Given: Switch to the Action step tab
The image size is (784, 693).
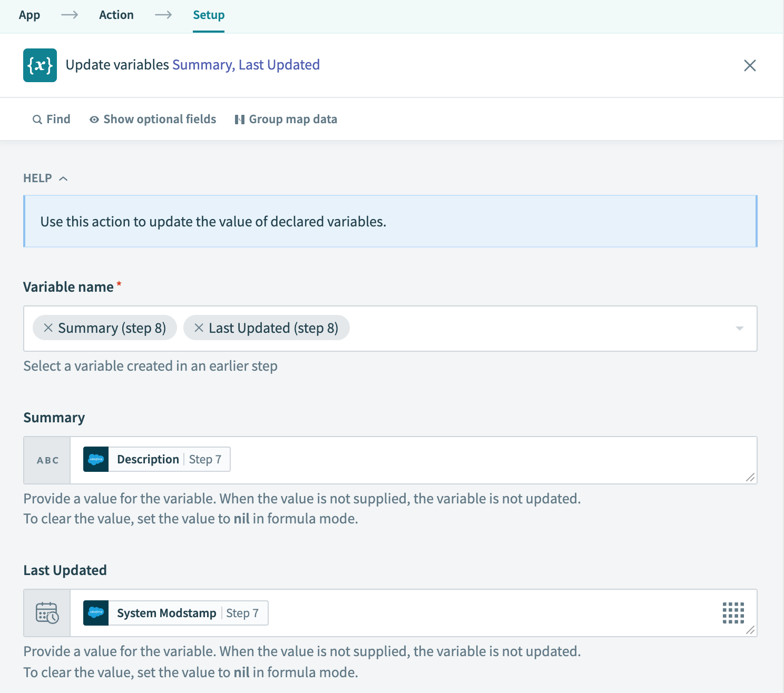Looking at the screenshot, I should coord(116,15).
